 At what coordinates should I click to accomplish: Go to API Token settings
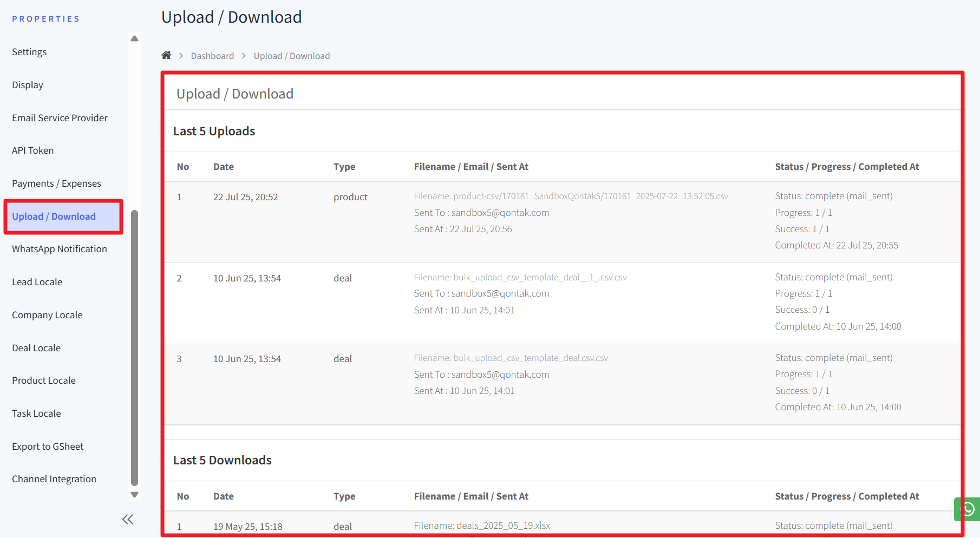[32, 150]
